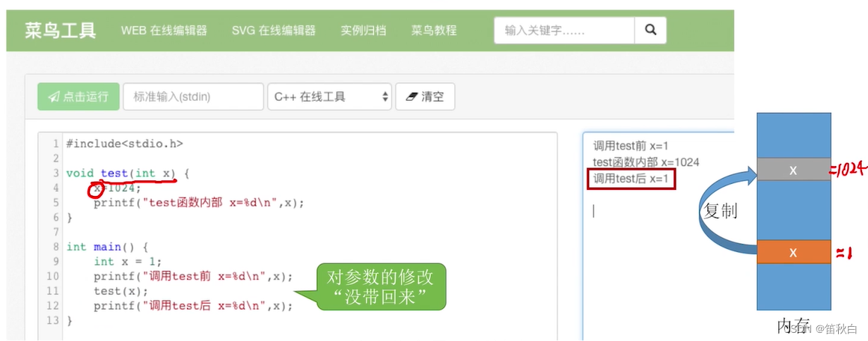Run code with 点击运行 button
This screenshot has width=868, height=341.
coord(79,97)
